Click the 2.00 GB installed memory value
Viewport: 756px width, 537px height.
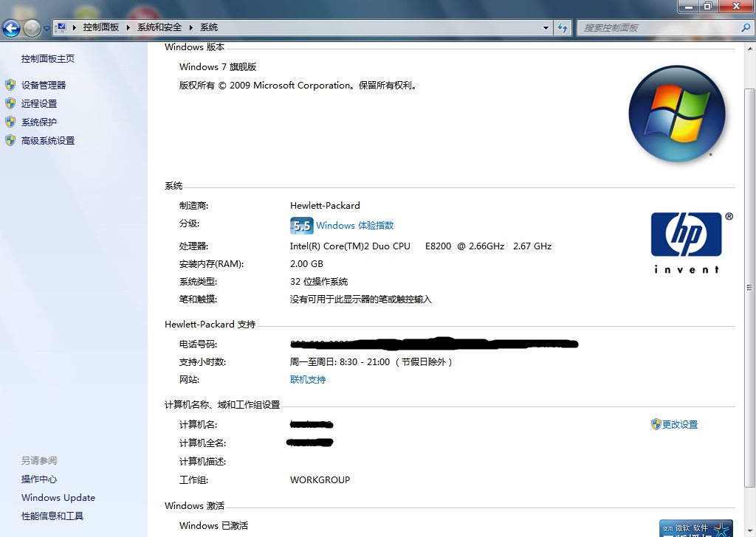coord(306,264)
